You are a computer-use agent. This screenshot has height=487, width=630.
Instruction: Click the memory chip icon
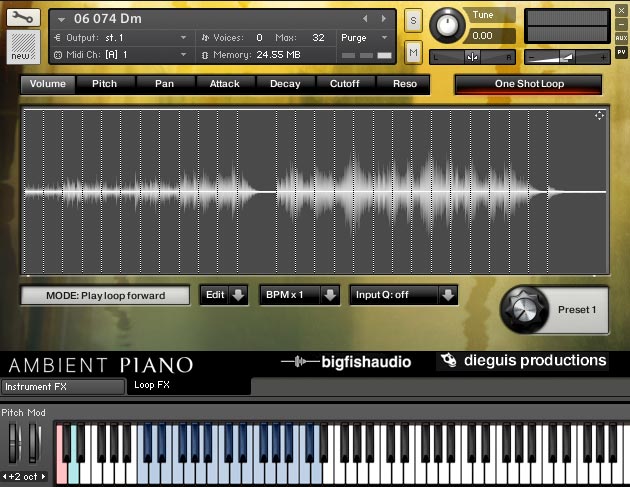[x=205, y=55]
